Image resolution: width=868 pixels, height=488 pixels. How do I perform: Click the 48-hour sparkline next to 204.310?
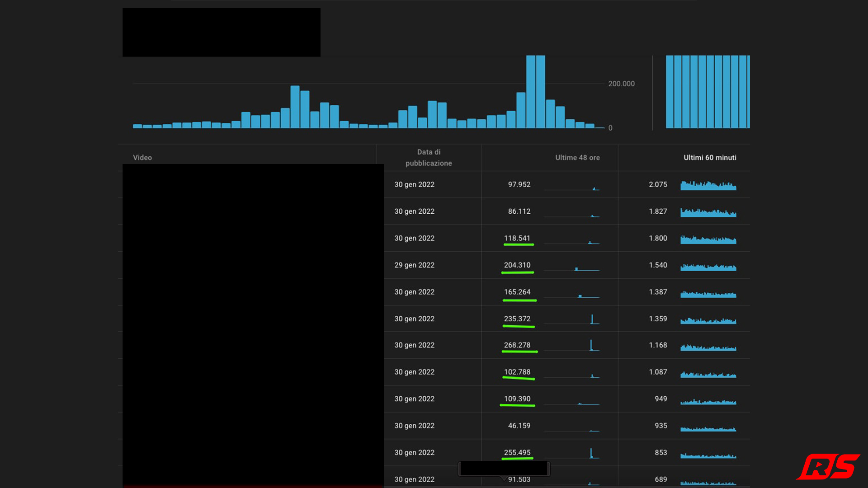(x=572, y=269)
